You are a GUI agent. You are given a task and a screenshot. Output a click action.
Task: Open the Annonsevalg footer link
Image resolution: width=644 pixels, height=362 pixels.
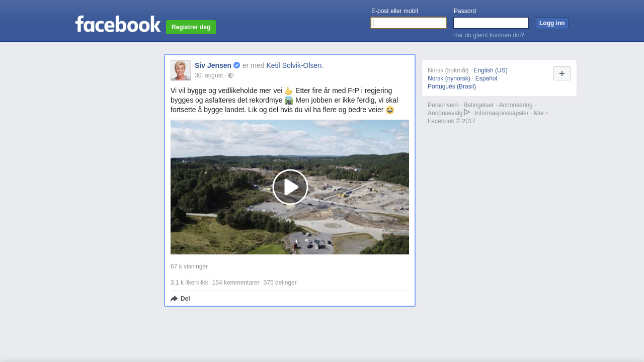pyautogui.click(x=445, y=113)
